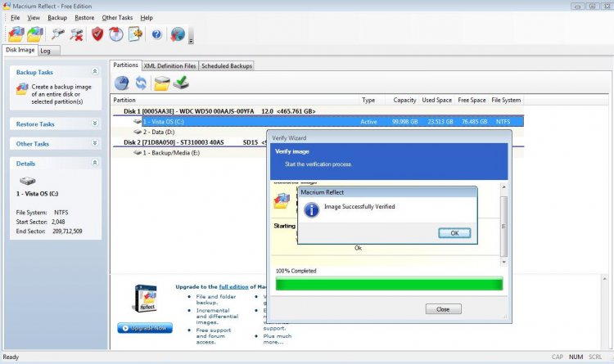Click the drive with green checkmark icon
614x364 pixels.
click(x=181, y=83)
